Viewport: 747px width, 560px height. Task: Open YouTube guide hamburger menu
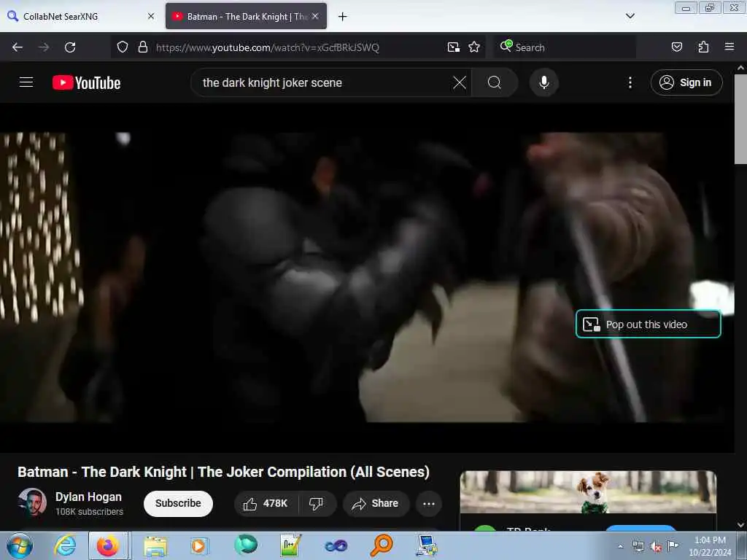pyautogui.click(x=26, y=82)
